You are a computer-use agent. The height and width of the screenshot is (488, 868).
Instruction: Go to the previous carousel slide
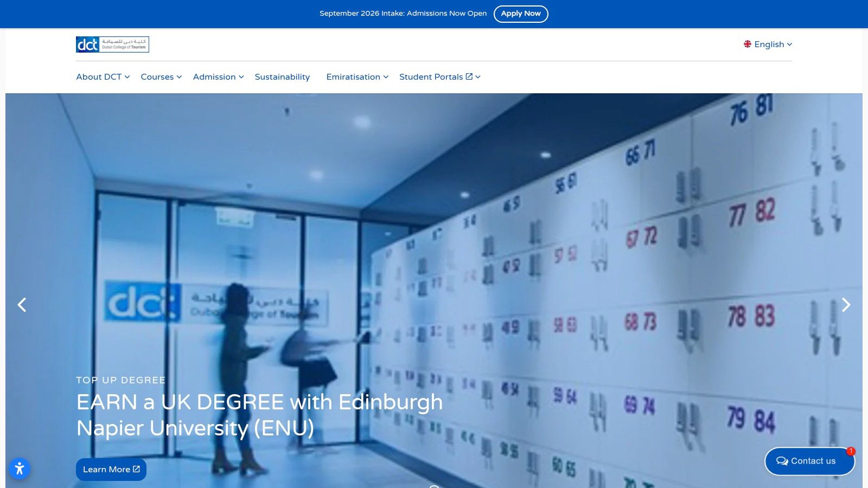(x=22, y=305)
